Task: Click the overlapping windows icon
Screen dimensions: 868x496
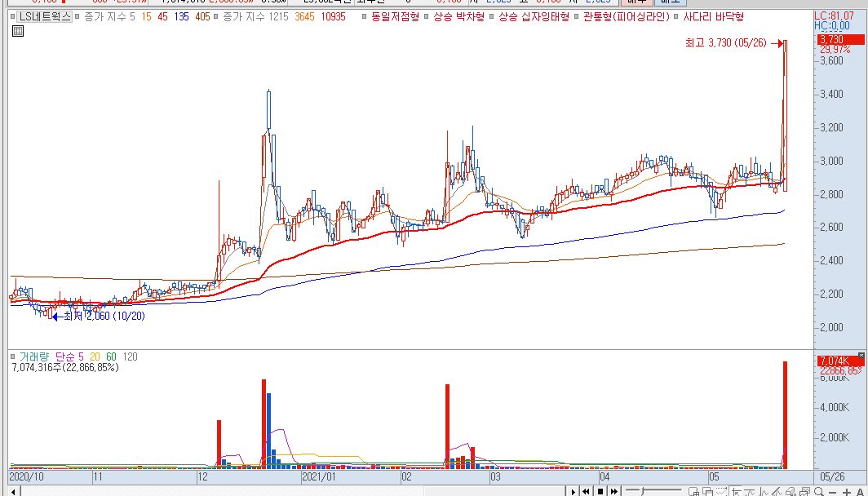Action: point(707,492)
